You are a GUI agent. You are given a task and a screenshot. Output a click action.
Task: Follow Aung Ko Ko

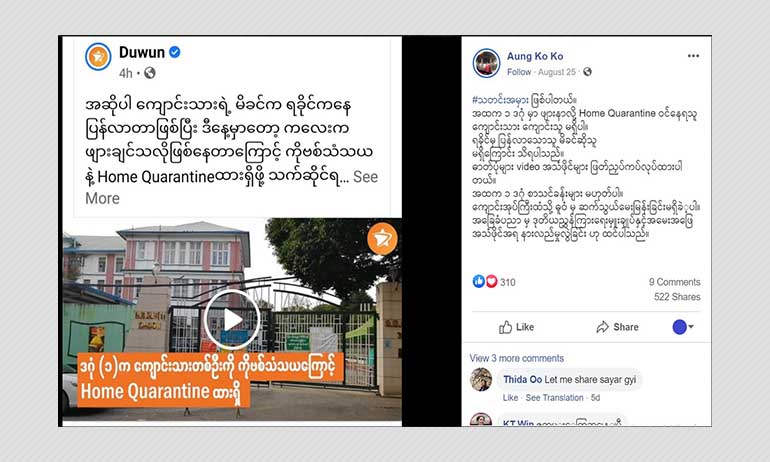coord(519,72)
